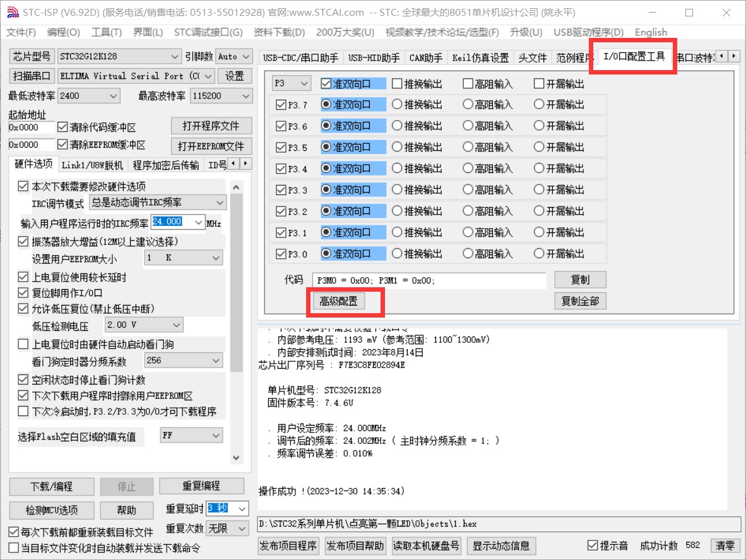Click the English menu item
This screenshot has height=560, width=746.
tap(651, 32)
